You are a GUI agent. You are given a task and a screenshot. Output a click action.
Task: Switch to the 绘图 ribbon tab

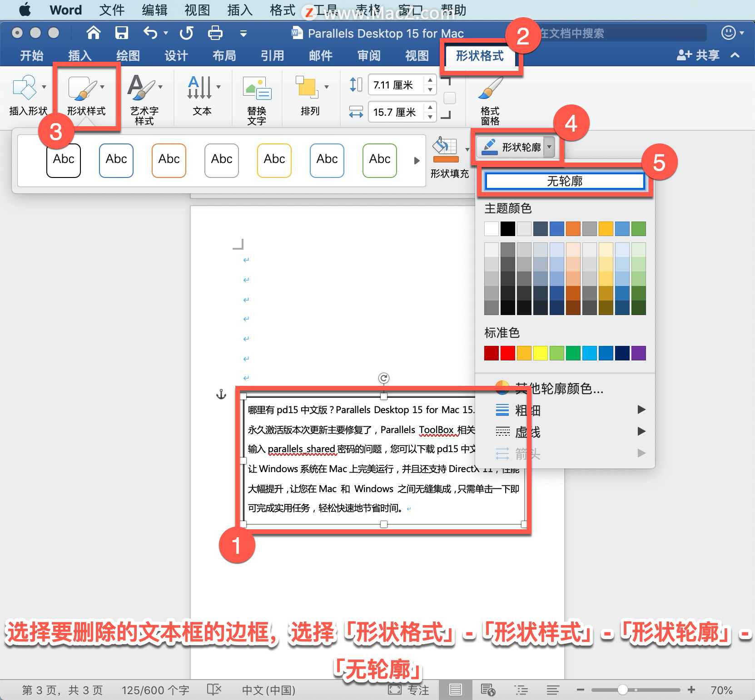[128, 55]
